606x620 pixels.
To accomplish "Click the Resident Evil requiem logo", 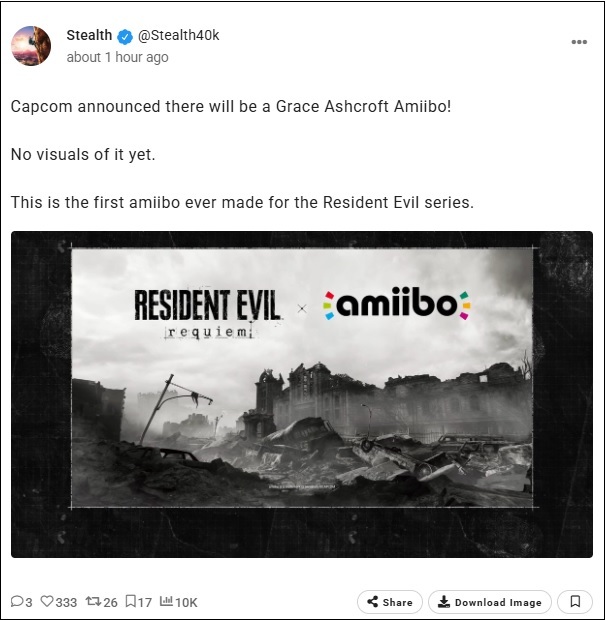I will click(207, 314).
